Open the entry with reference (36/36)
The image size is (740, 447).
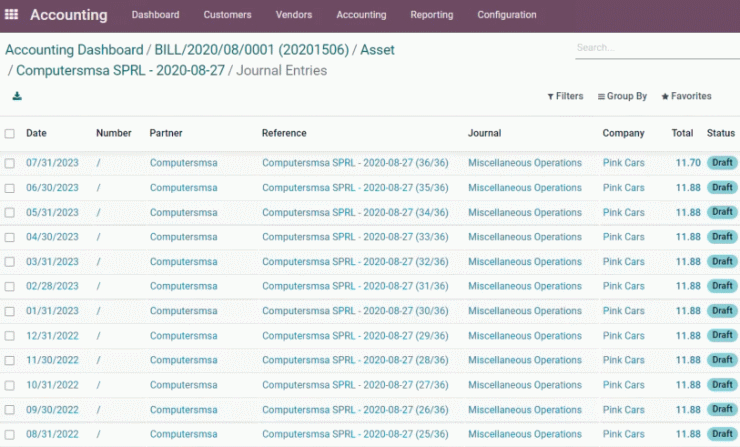point(355,163)
